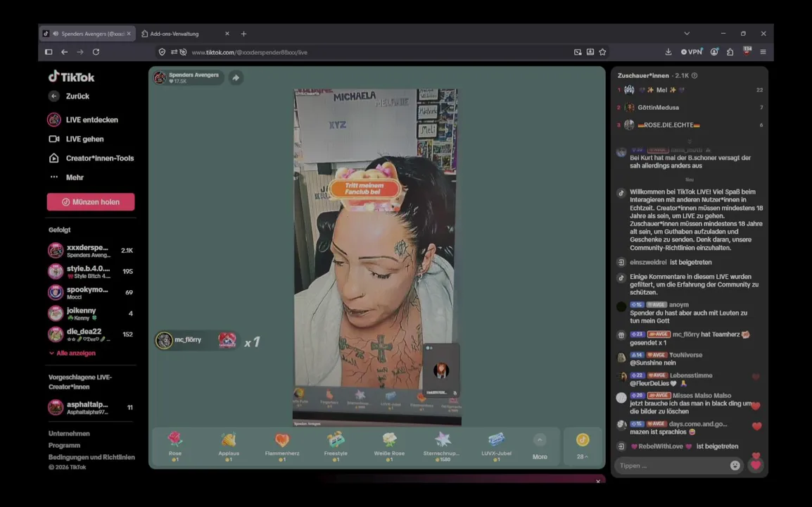Send an Applaus gift
812x507 pixels.
coord(229,446)
